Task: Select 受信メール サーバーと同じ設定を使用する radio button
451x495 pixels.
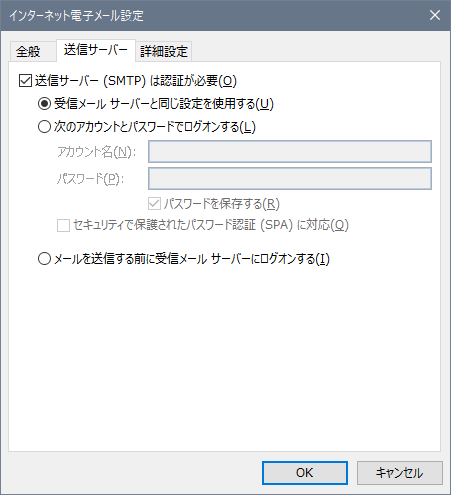Action: [44, 104]
